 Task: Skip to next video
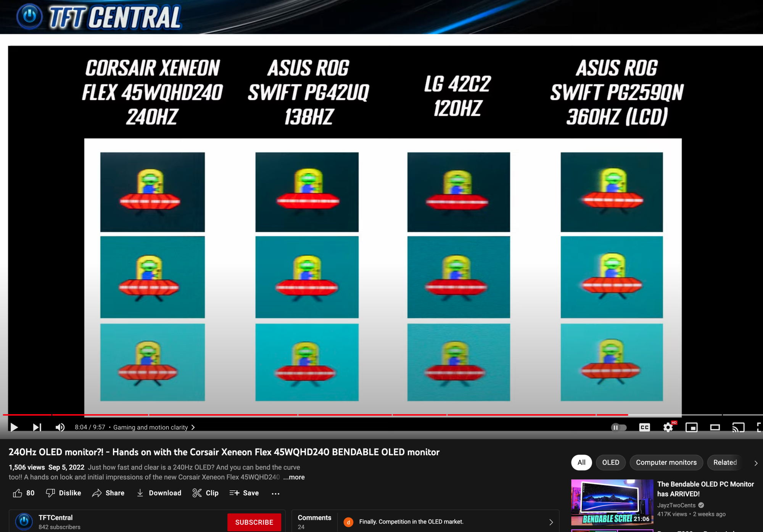point(37,427)
